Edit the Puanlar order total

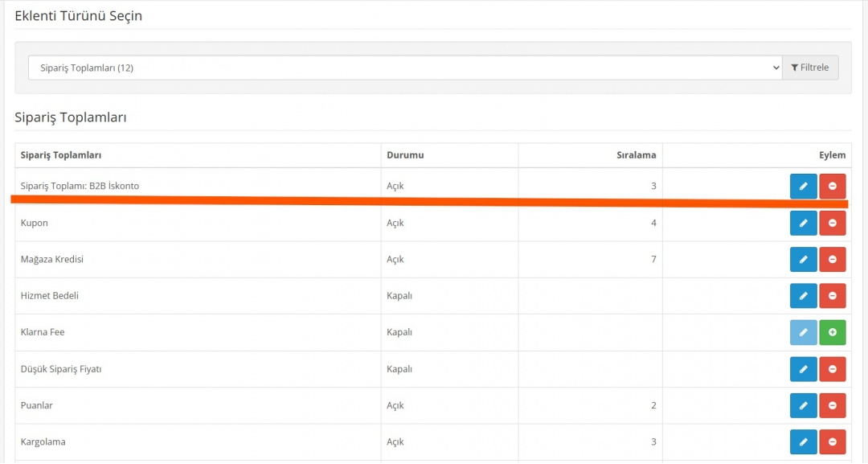803,405
